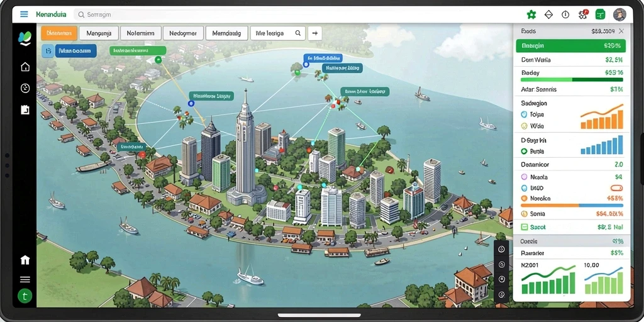Image resolution: width=644 pixels, height=322 pixels.
Task: Click the filled house icon lower sidebar
Action: pos(25,260)
